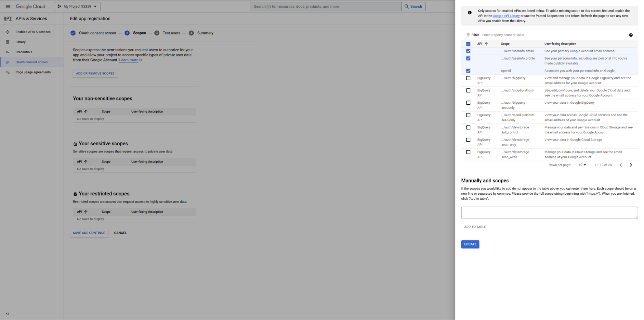Focus the resources search field

point(325,6)
